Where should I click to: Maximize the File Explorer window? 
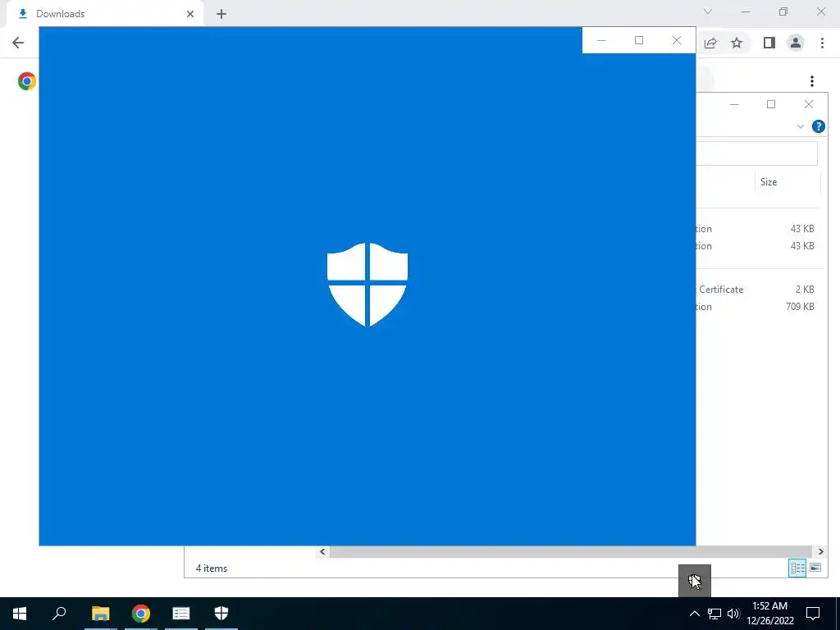[771, 104]
